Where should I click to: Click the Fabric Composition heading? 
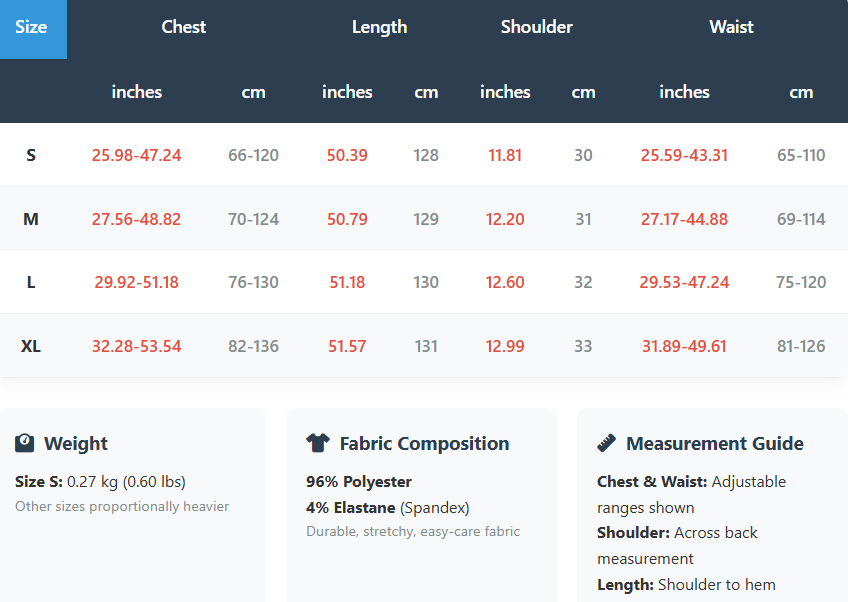(x=424, y=443)
